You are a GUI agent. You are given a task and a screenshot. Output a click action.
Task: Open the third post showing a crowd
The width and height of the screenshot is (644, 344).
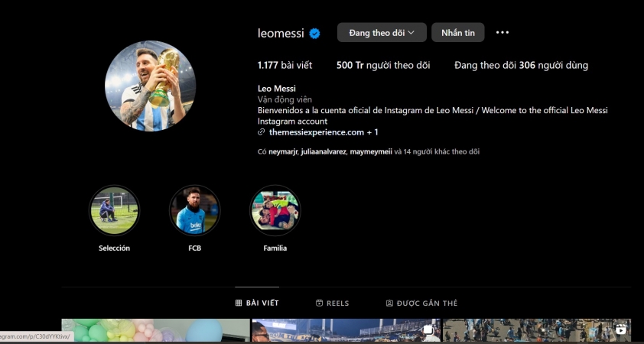536,330
